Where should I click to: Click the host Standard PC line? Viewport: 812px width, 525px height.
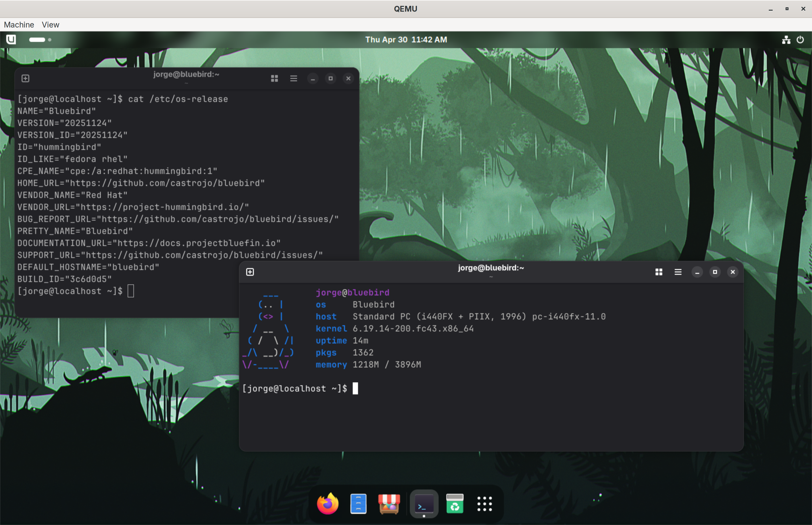pos(460,316)
